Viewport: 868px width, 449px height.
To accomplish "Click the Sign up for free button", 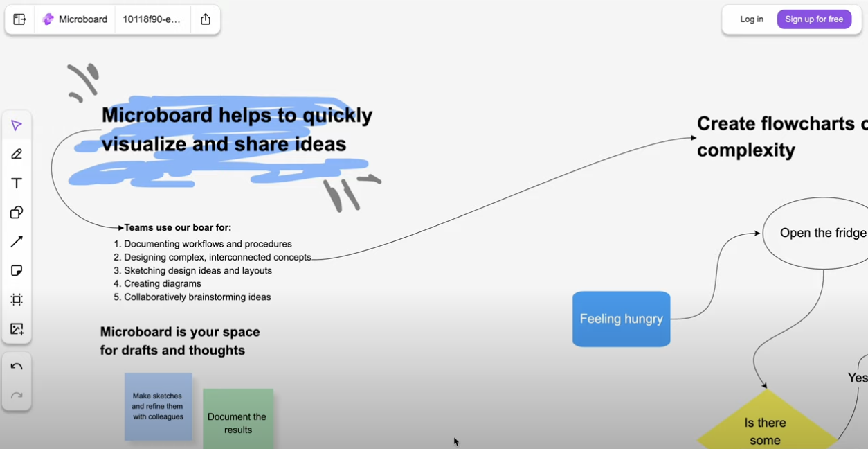I will click(x=814, y=19).
